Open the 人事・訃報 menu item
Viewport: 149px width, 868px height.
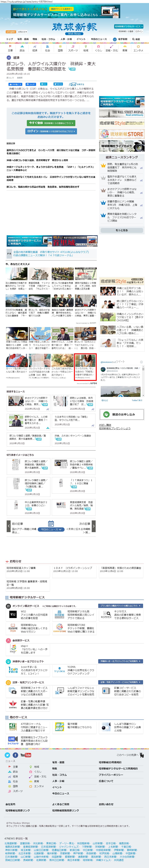pyautogui.click(x=66, y=39)
